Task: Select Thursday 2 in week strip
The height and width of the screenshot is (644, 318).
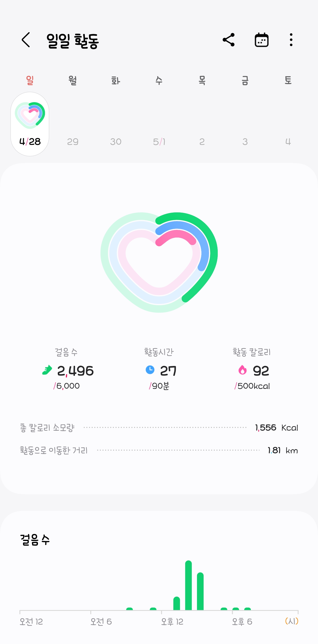Action: 202,142
